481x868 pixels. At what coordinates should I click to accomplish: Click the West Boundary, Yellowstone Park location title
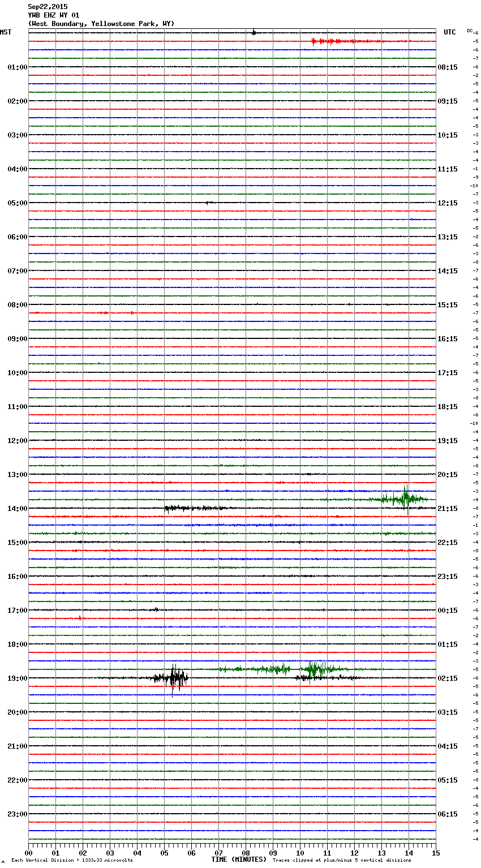tap(101, 24)
